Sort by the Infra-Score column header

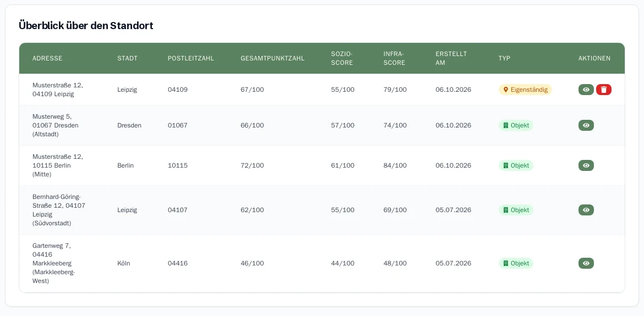(394, 58)
